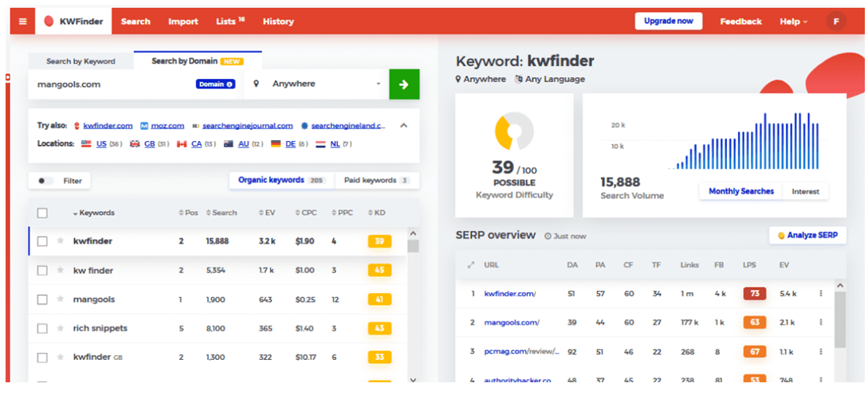
Task: Select the Paid keywords tab
Action: click(x=377, y=181)
